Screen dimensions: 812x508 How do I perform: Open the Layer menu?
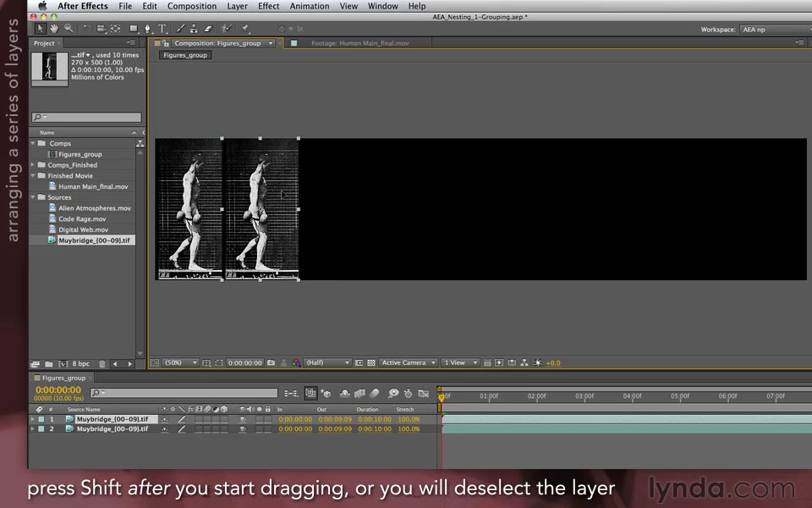tap(237, 6)
